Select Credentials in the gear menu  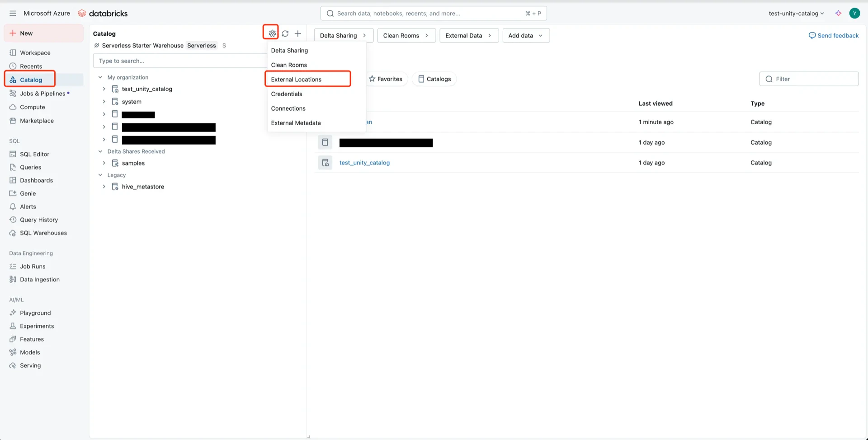(x=316, y=94)
